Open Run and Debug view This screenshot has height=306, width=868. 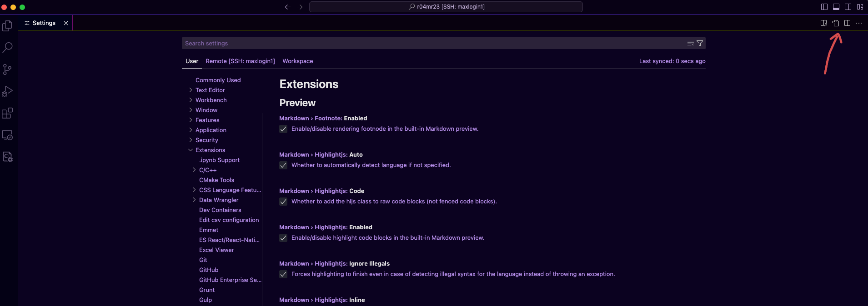[x=7, y=91]
